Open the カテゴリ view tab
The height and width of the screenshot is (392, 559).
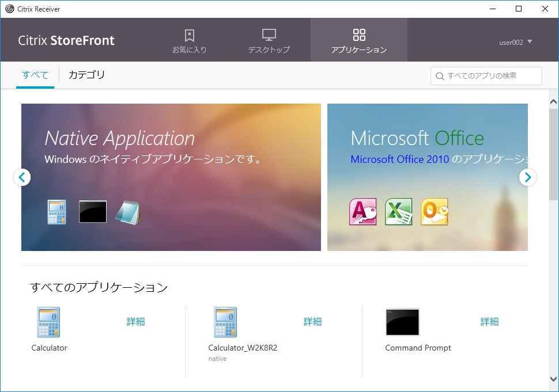[x=86, y=75]
